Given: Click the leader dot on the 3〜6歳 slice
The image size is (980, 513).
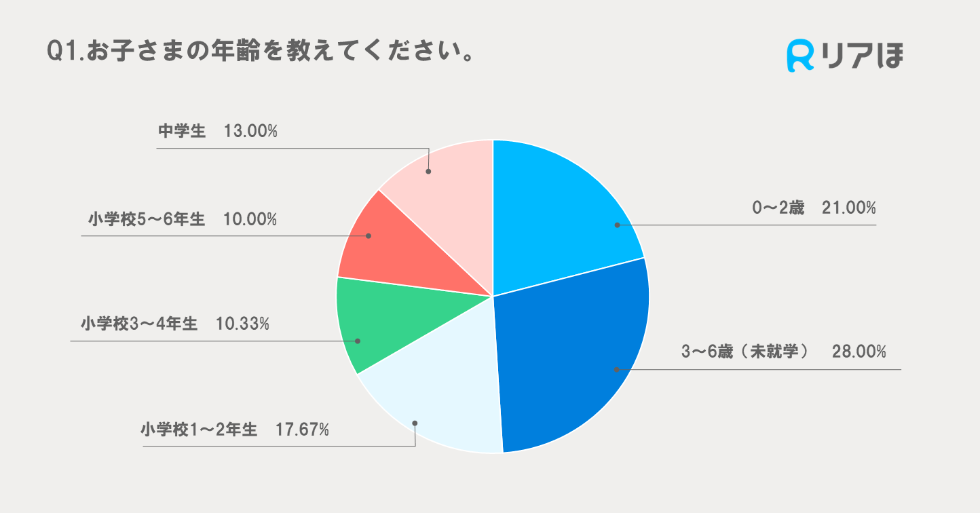Looking at the screenshot, I should click(x=616, y=369).
